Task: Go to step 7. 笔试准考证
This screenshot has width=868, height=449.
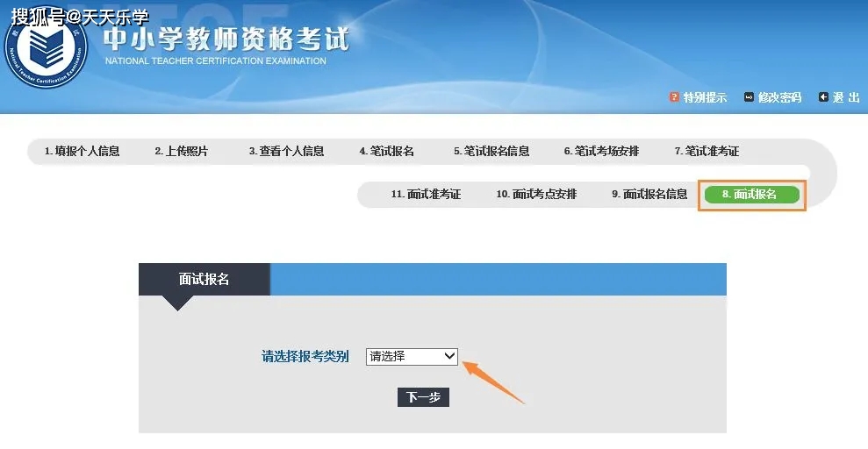Action: [x=707, y=151]
